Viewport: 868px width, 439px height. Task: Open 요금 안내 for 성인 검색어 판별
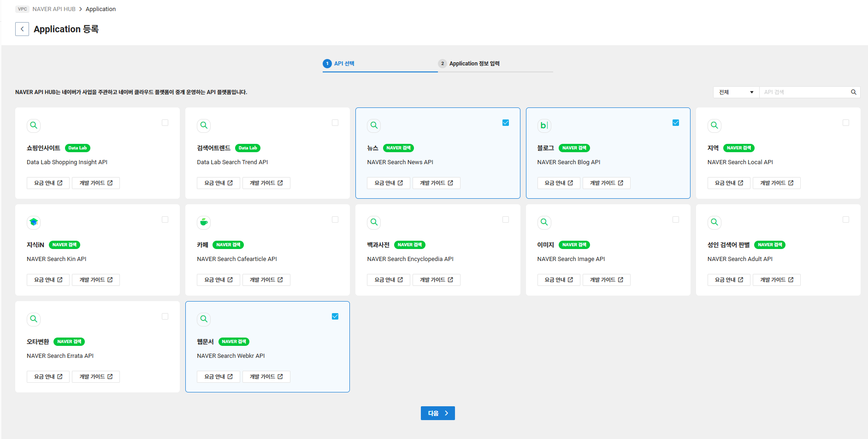[x=729, y=280]
